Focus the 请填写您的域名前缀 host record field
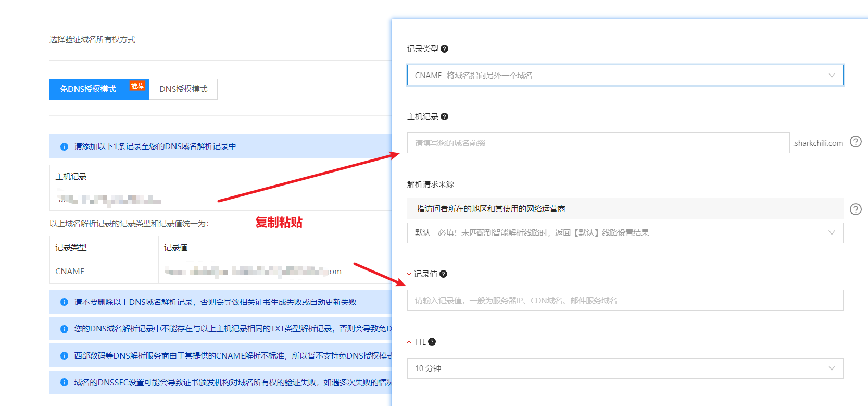This screenshot has width=868, height=406. click(598, 143)
